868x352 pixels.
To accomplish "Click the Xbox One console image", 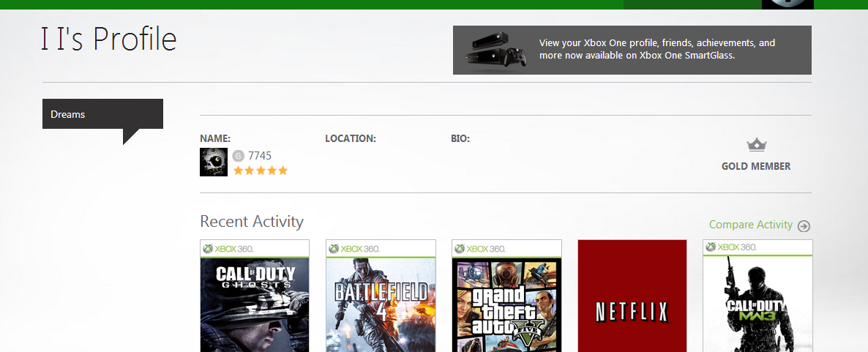I will [495, 50].
